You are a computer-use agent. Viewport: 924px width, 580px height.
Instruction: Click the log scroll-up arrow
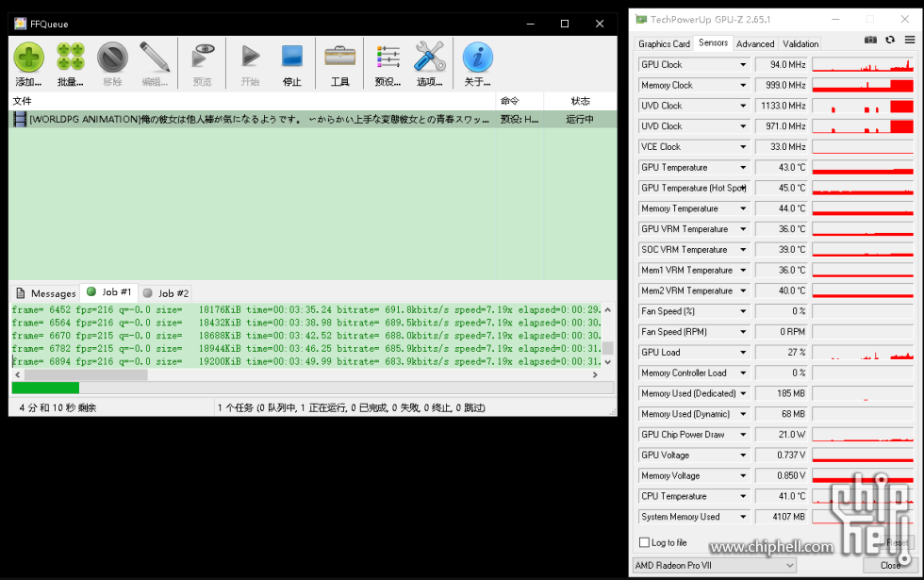(x=607, y=310)
